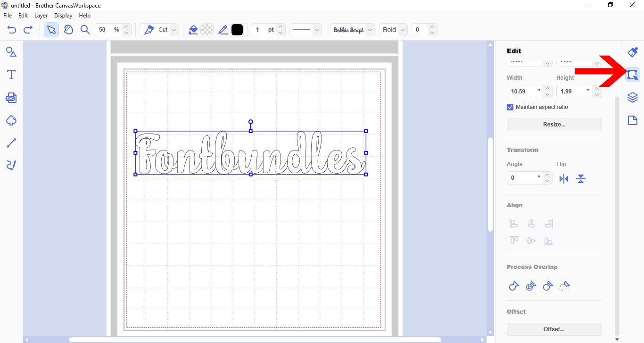Open the Bobbie Script font dropdown
Image resolution: width=644 pixels, height=343 pixels.
coord(353,30)
